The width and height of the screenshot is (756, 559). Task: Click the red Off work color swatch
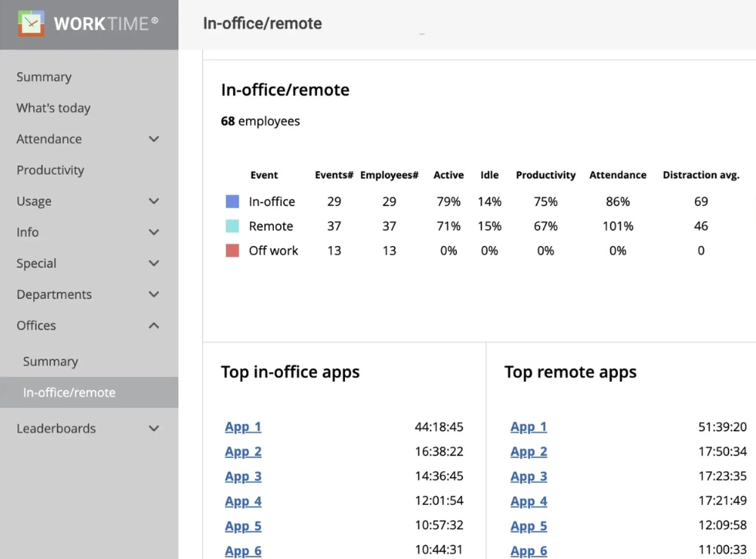(x=232, y=251)
